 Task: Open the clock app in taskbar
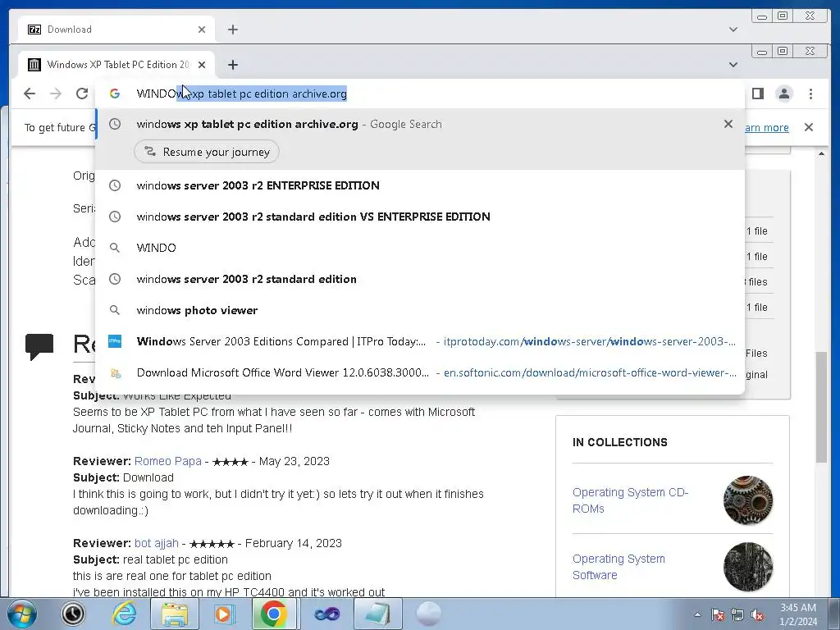[73, 614]
